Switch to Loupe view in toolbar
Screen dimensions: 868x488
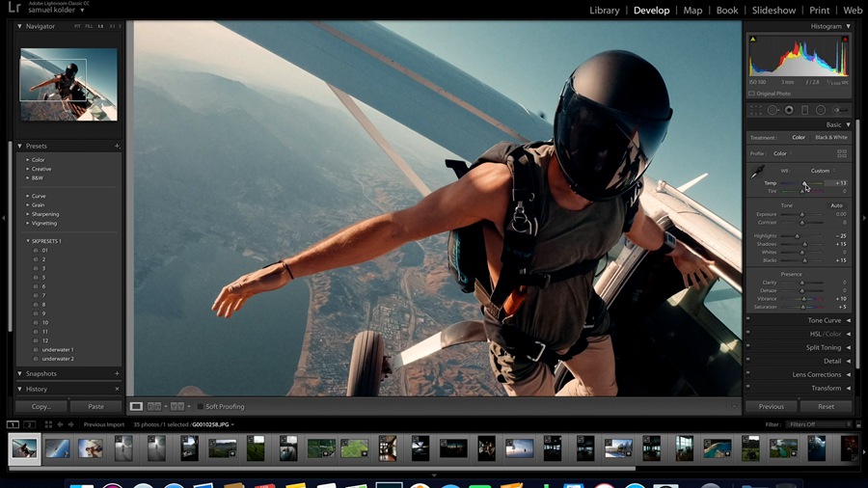click(136, 407)
